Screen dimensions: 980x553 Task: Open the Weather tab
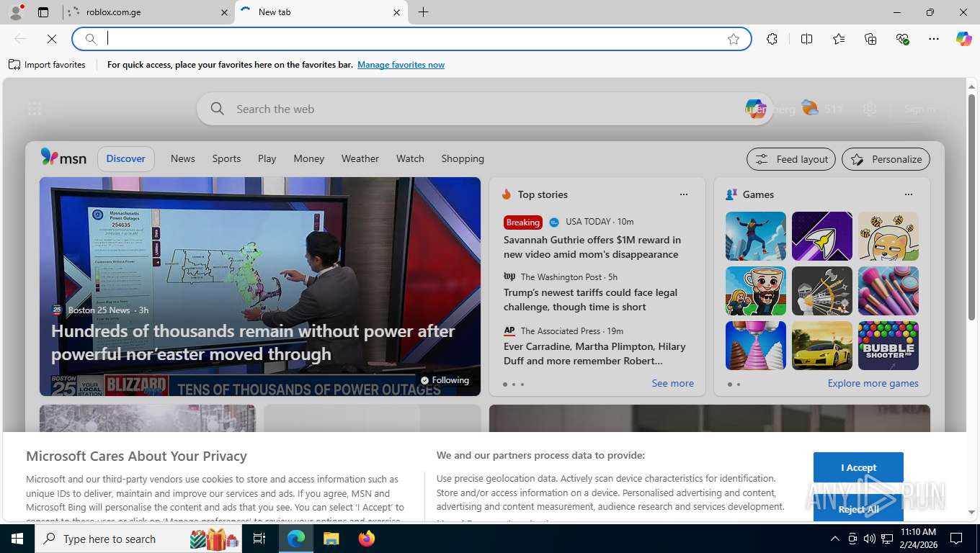pyautogui.click(x=360, y=158)
